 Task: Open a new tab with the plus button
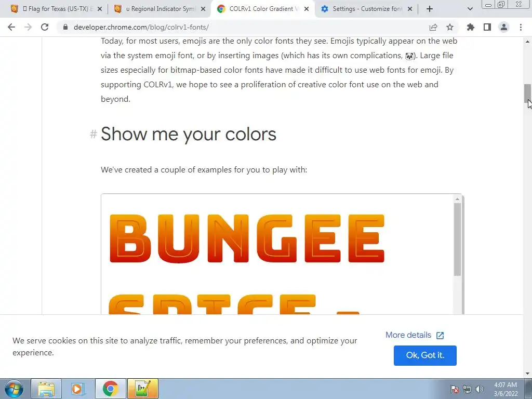coord(430,9)
